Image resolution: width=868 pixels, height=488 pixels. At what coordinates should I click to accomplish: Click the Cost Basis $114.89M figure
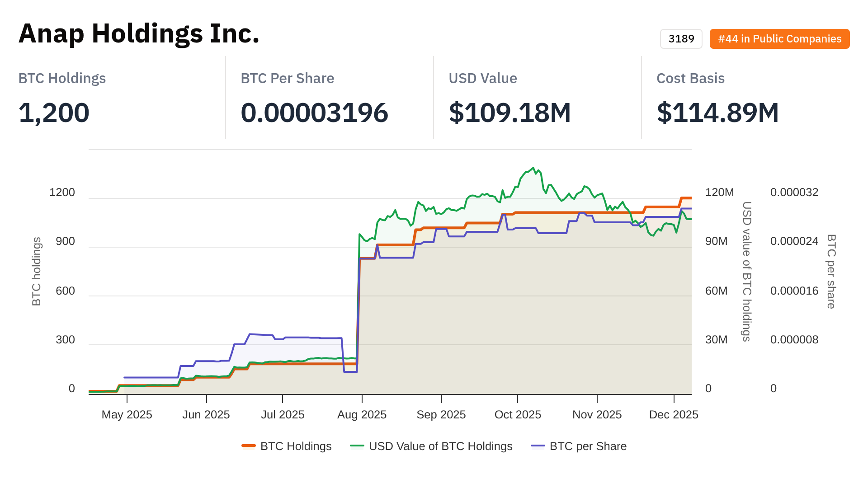click(717, 113)
